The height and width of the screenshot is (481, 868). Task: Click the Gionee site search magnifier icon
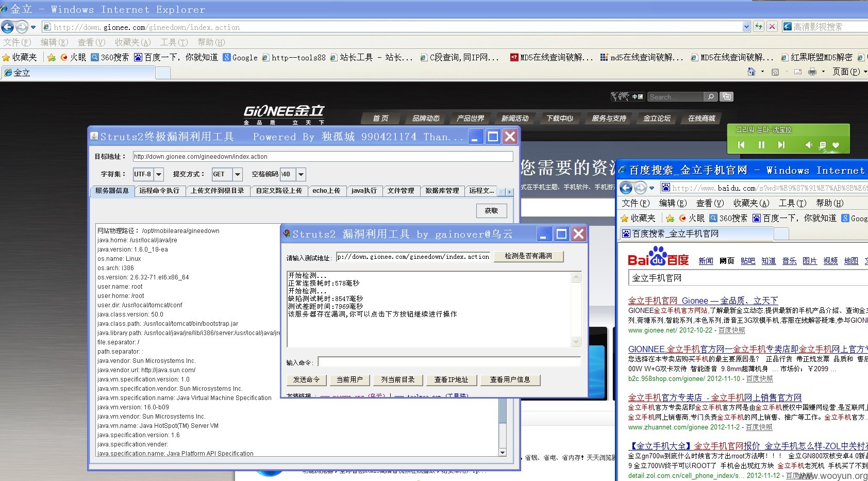click(711, 96)
